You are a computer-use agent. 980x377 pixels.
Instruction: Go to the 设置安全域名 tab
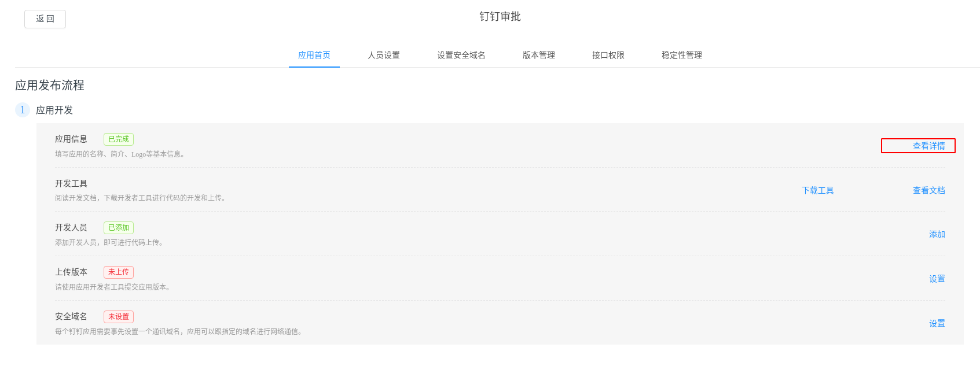tap(461, 56)
